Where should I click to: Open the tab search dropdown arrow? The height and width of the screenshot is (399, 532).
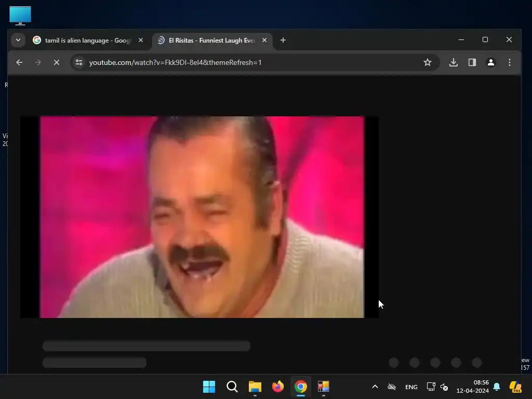click(18, 40)
